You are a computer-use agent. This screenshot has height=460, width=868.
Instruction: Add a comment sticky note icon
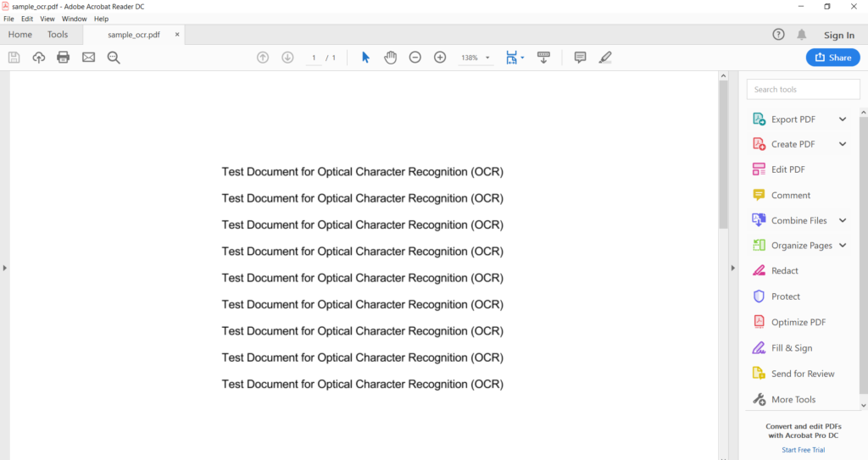(x=580, y=58)
